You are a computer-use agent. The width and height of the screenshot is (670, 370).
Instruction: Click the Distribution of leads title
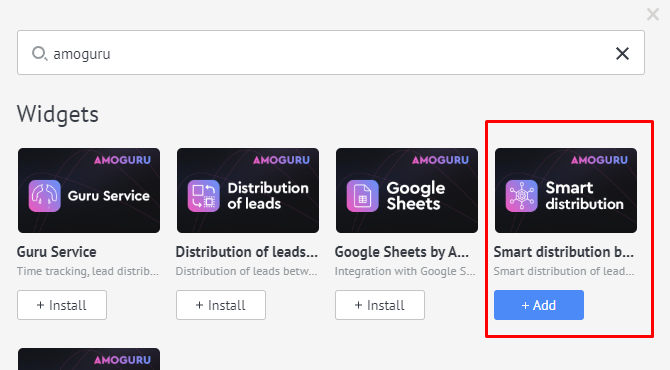point(247,252)
